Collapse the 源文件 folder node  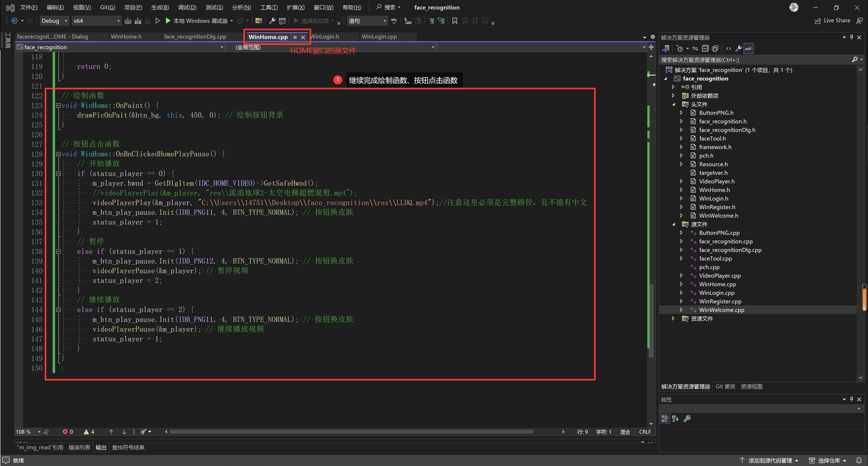click(673, 224)
